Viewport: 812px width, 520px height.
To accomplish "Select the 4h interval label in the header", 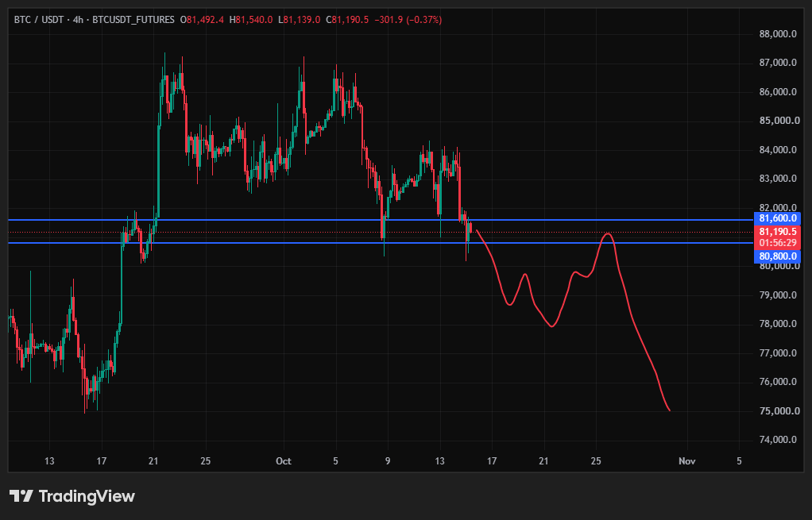I will (78, 20).
